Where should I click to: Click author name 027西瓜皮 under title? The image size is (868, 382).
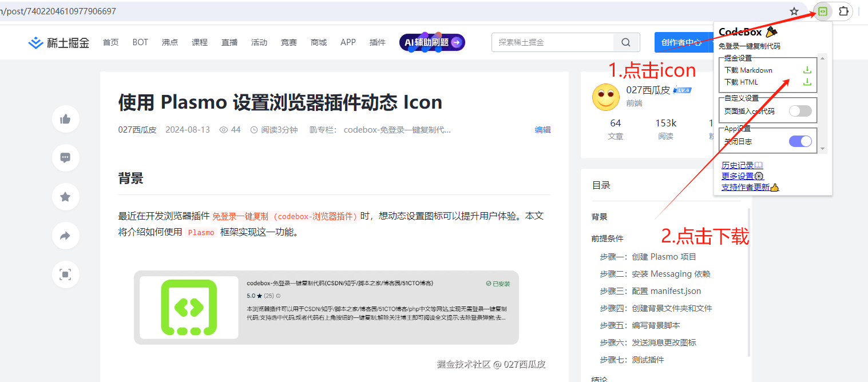tap(137, 130)
